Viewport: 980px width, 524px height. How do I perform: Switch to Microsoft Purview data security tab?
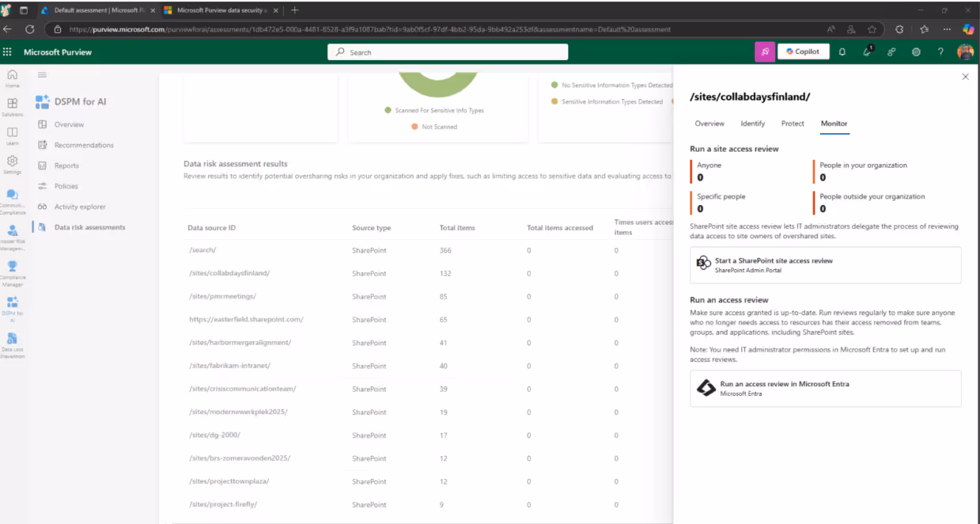[x=220, y=10]
